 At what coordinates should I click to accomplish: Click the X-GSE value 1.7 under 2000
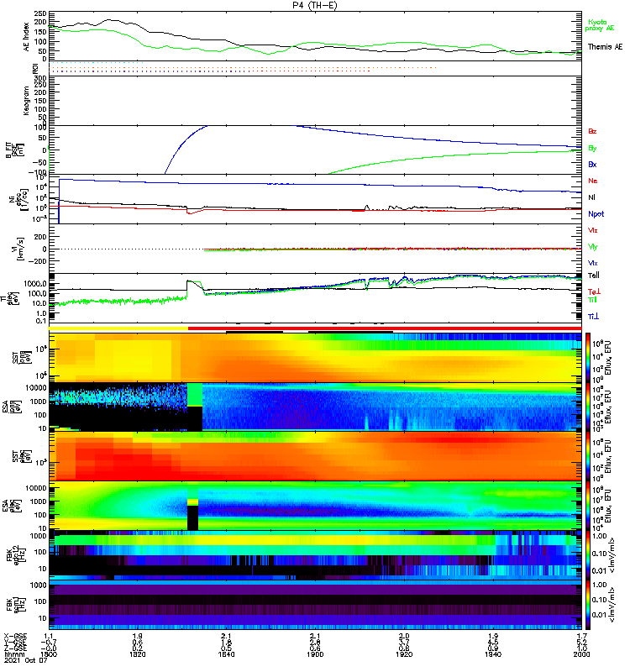[x=581, y=637]
